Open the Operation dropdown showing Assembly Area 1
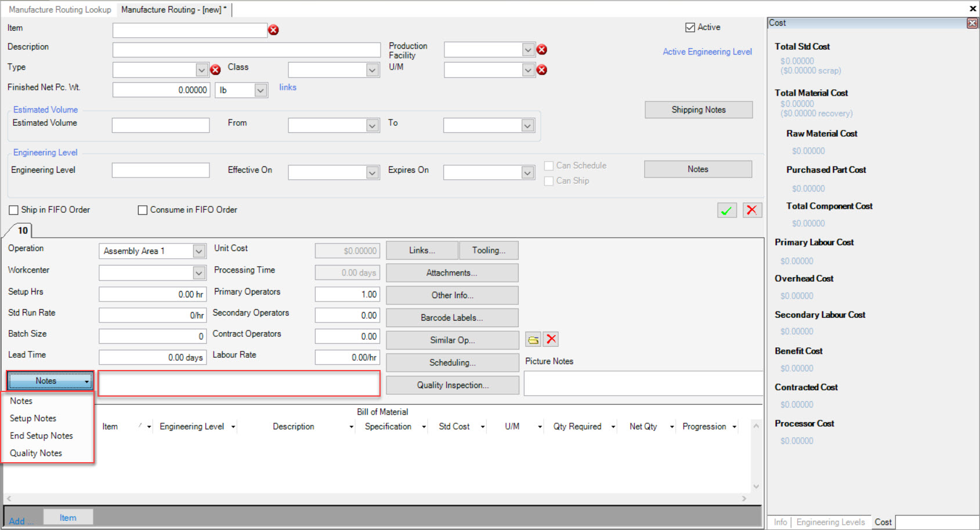Image resolution: width=980 pixels, height=530 pixels. (x=199, y=251)
